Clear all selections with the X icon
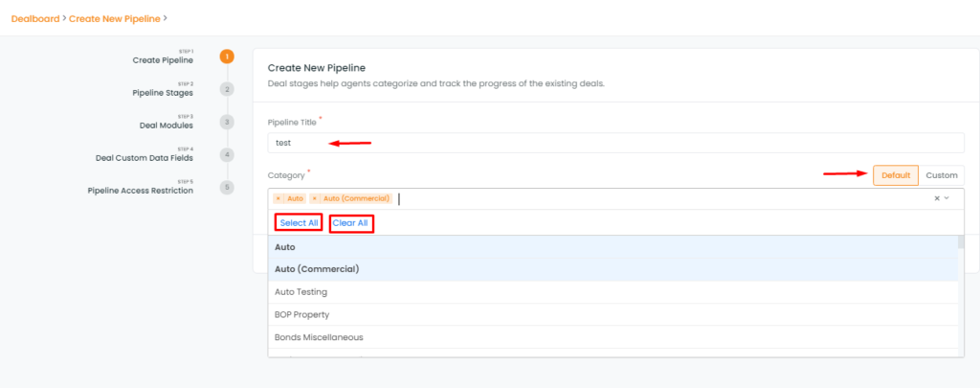This screenshot has width=980, height=388. [937, 198]
